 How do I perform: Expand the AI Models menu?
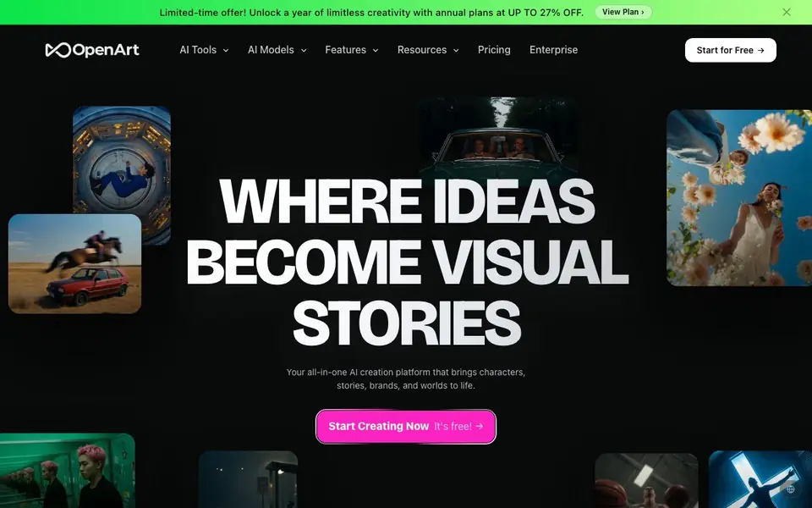(277, 50)
